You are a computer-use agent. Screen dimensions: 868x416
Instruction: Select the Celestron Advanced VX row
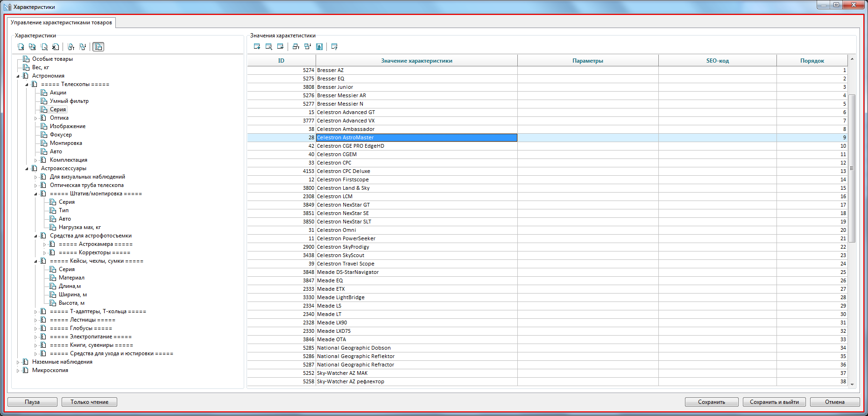[547, 121]
